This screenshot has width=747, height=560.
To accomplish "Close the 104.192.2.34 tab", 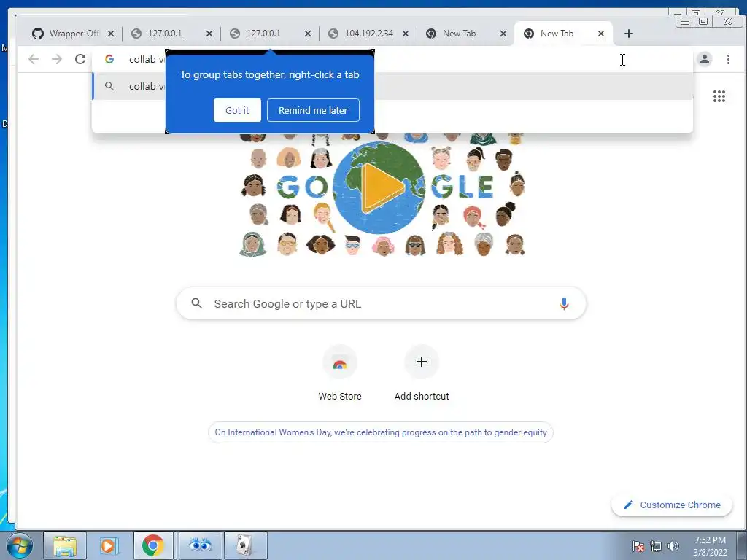I will [406, 34].
